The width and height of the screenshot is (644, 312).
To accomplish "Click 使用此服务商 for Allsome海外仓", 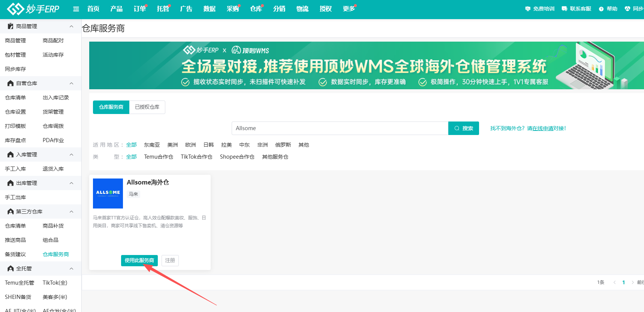I will [x=139, y=261].
